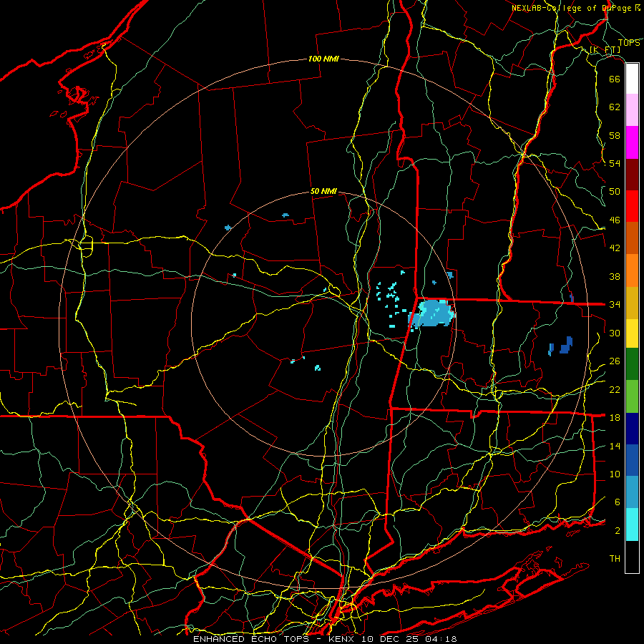
Task: Click the '50' legend value
Action: pyautogui.click(x=615, y=192)
